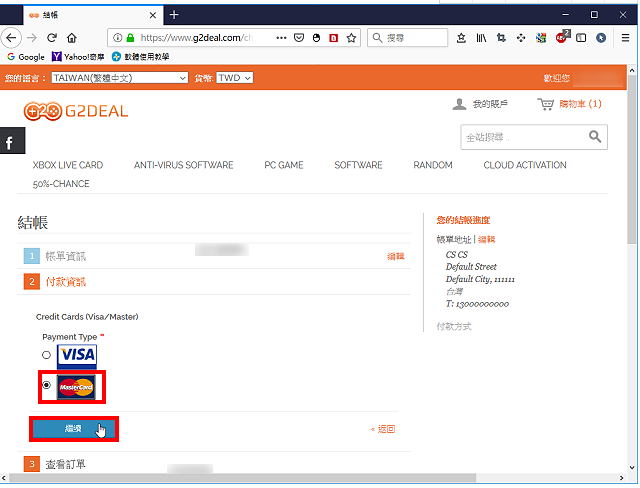Screen dimensions: 640x488
Task: Open Yahoo bookmark
Action: tap(78, 57)
